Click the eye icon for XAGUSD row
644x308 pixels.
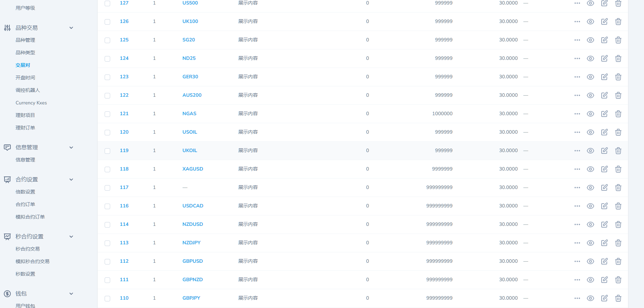coord(590,169)
